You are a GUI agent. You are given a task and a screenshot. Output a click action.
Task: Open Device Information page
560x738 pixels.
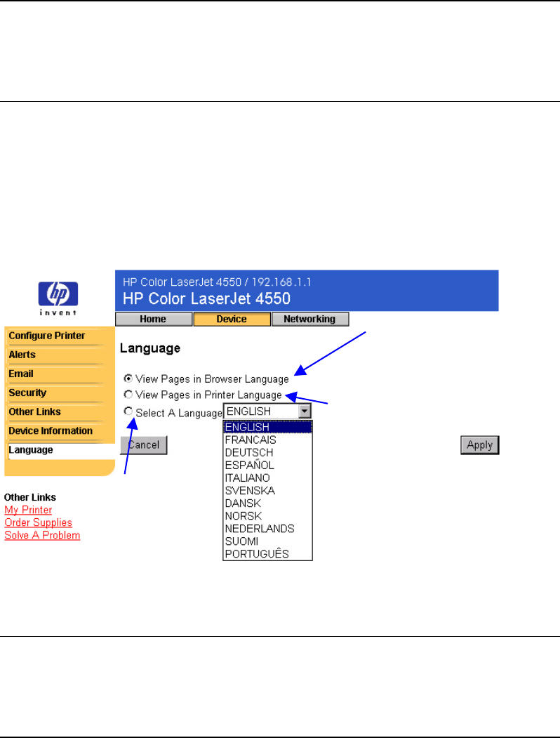tap(51, 430)
